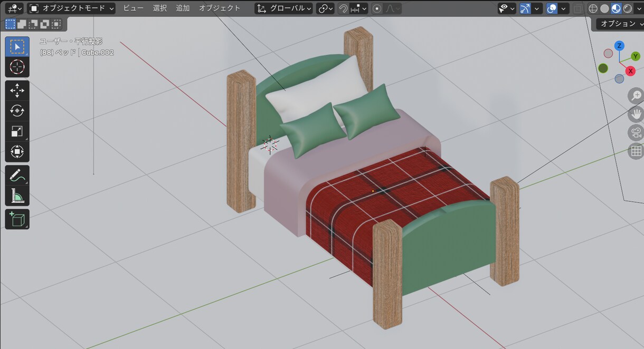The width and height of the screenshot is (644, 349).
Task: Click the hand pan view button
Action: 636,114
